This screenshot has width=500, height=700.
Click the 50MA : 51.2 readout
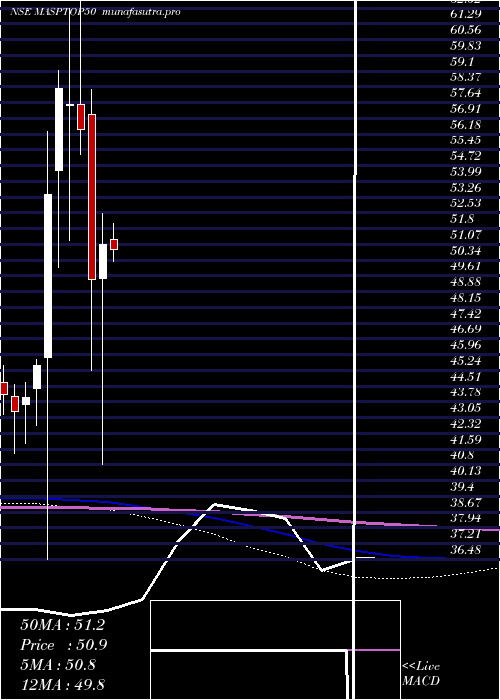click(62, 625)
